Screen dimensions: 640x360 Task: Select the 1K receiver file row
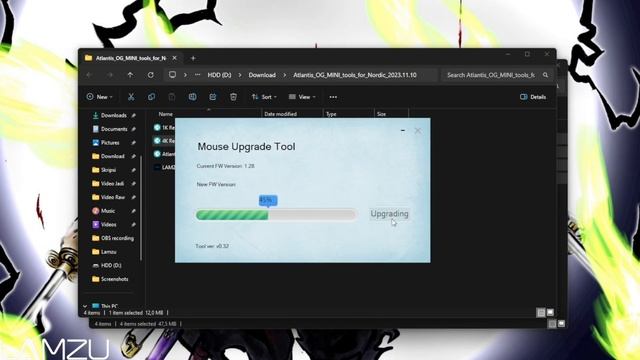click(164, 127)
